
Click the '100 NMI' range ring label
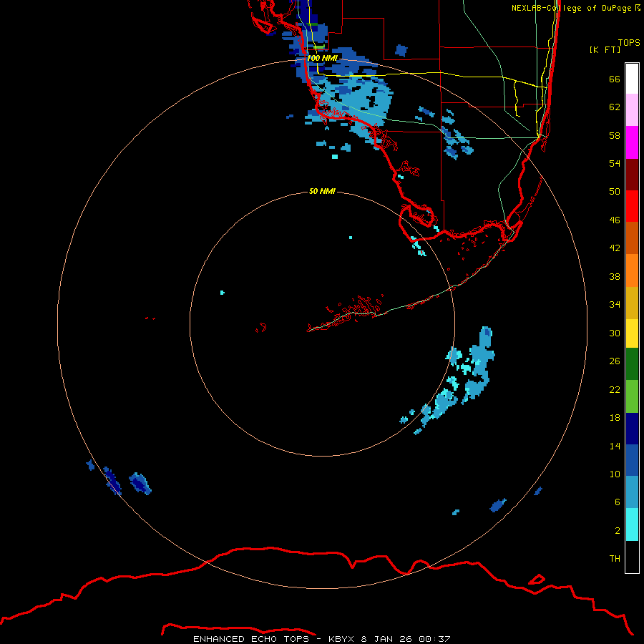tap(322, 58)
